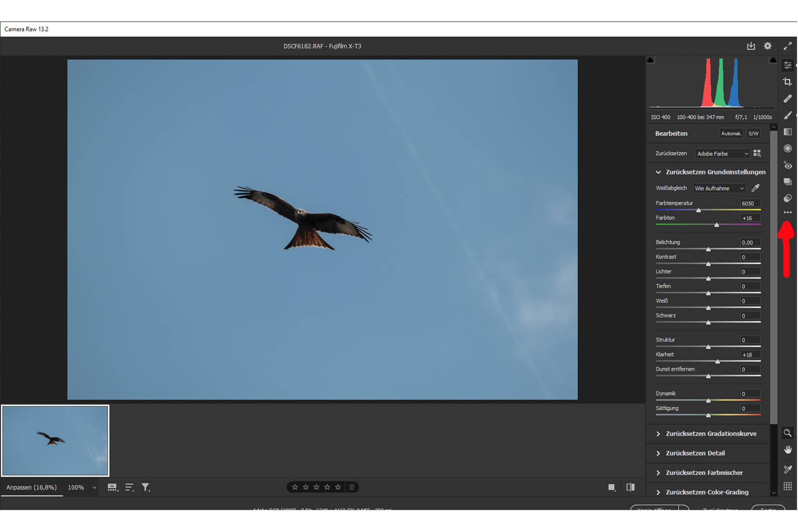
Task: Expand the Gradationskurve section
Action: pos(711,433)
